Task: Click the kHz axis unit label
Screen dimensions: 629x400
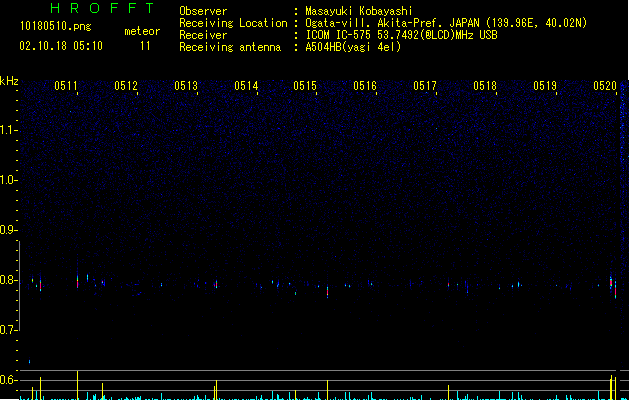Action: (9, 81)
